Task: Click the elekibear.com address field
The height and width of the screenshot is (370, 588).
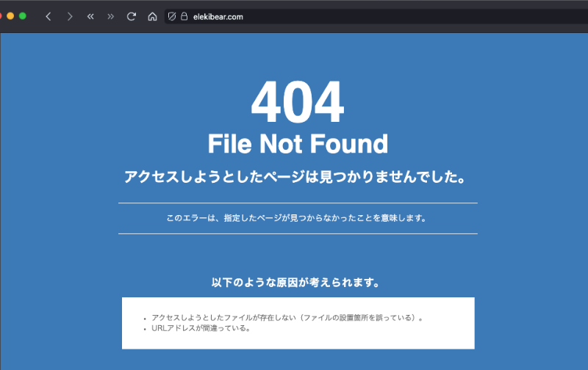Action: [x=218, y=16]
